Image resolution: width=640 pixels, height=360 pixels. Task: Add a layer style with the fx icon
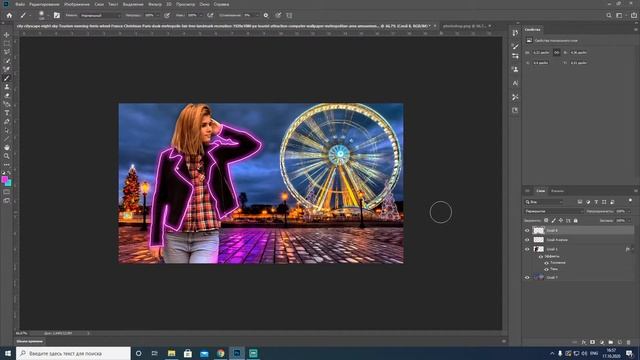(x=584, y=342)
